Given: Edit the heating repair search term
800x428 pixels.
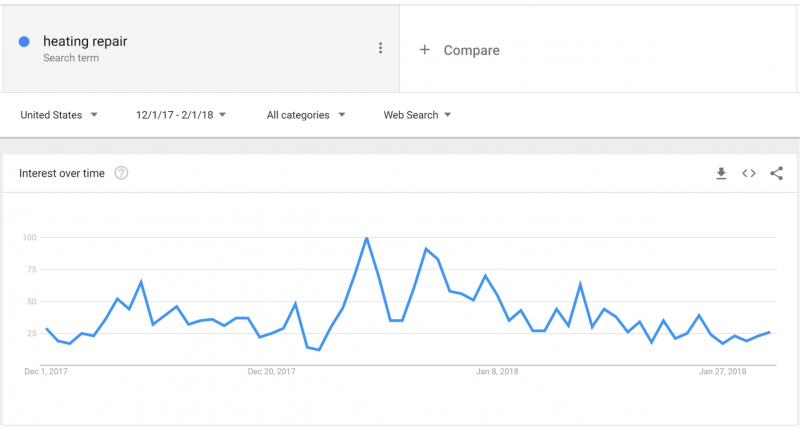Looking at the screenshot, I should (85, 41).
